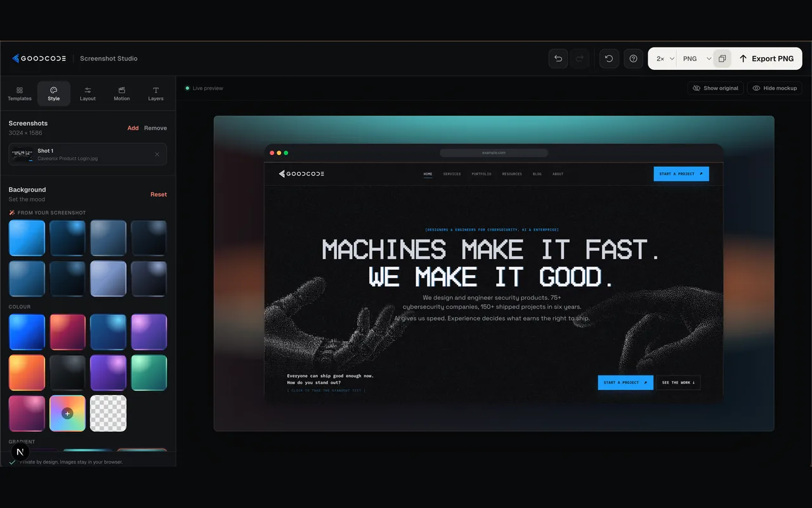Click the round N badge at bottom left
Screen dimensions: 812x508
(20, 452)
